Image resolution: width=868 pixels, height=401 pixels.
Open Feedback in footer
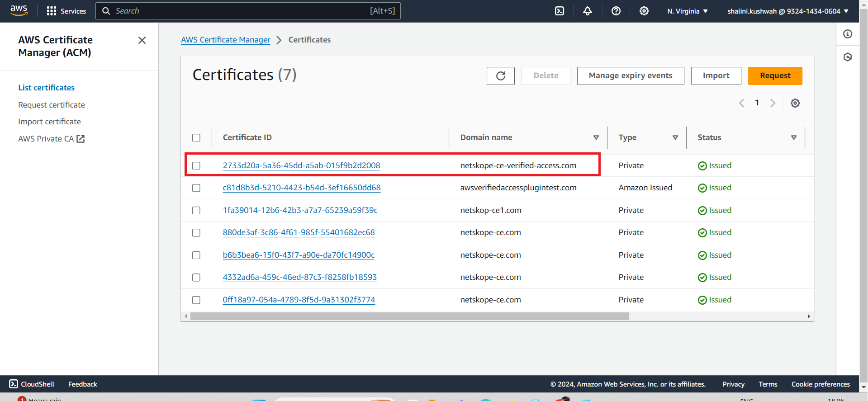click(83, 384)
